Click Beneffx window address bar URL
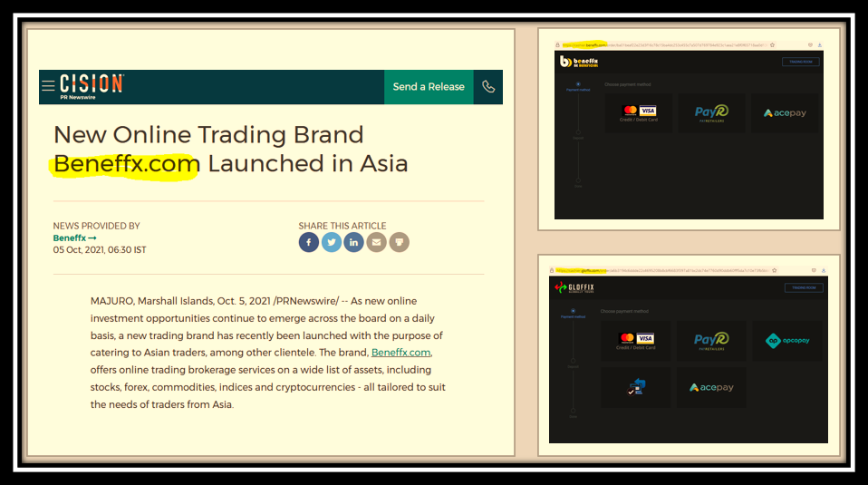 (664, 44)
